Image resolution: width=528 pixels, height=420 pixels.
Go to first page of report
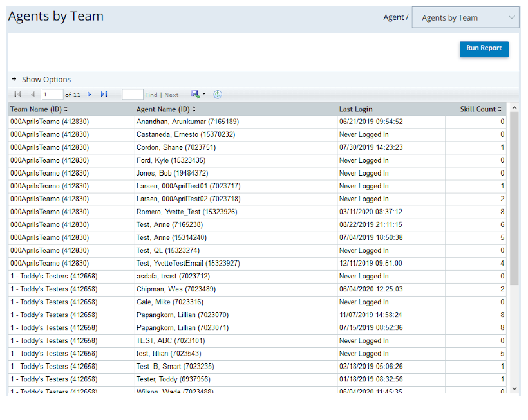17,95
